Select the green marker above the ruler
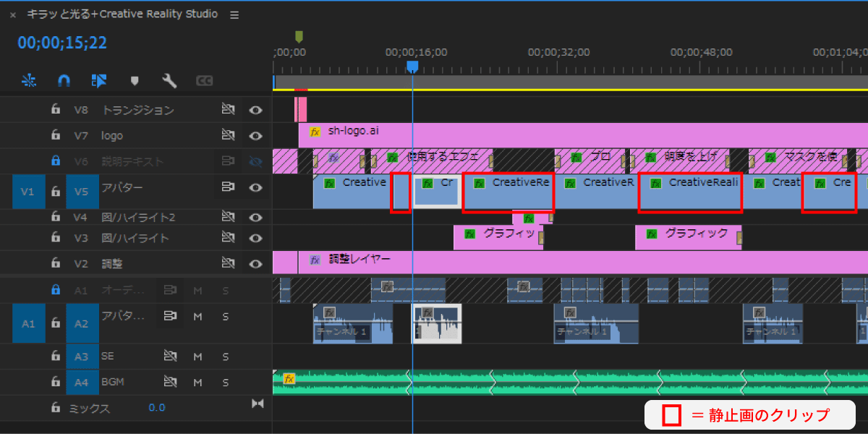This screenshot has width=868, height=434. [x=299, y=37]
